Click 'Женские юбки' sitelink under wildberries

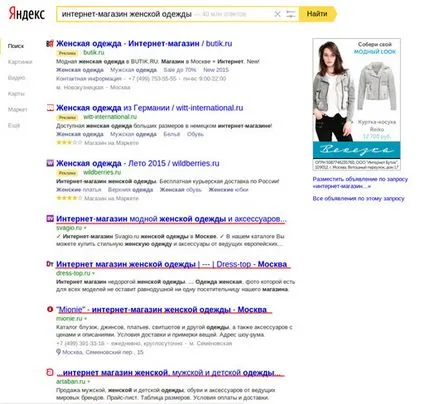coord(228,190)
